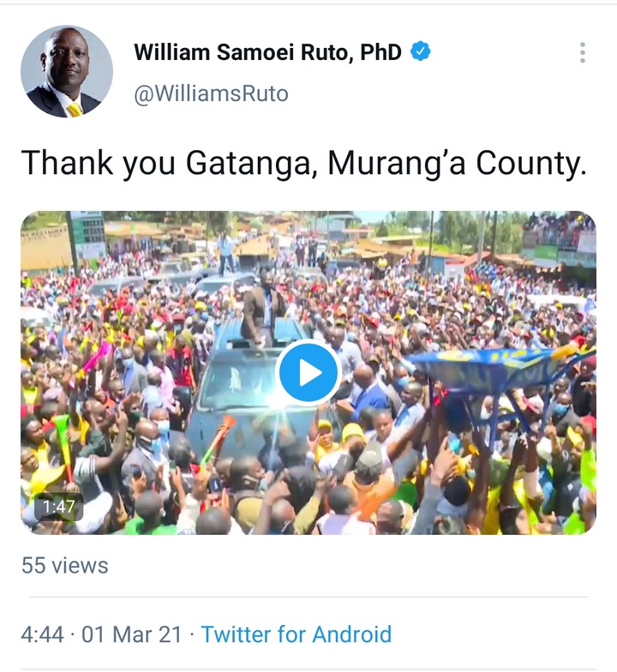Click the blue verified badge
617x672 pixels.
(420, 51)
